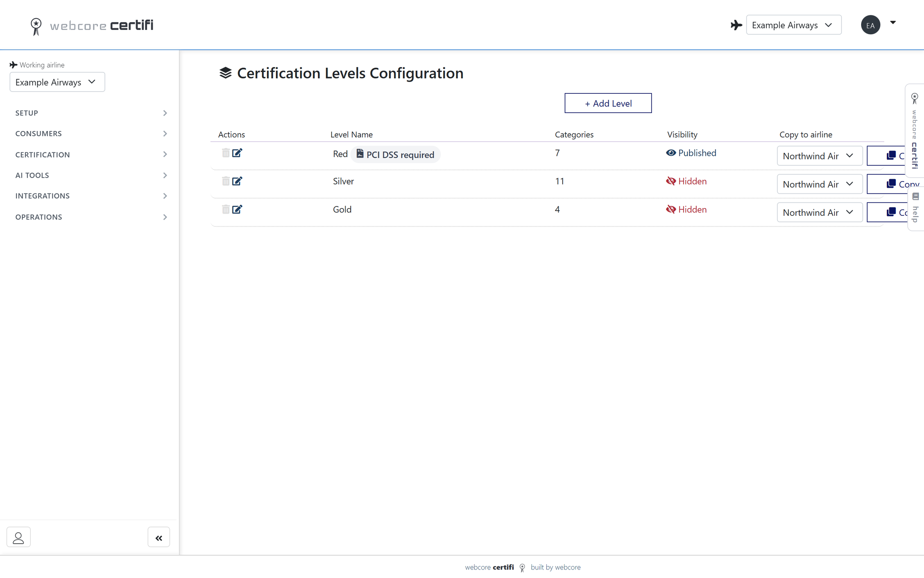The width and height of the screenshot is (924, 578).
Task: Click the Categories column header
Action: point(574,134)
